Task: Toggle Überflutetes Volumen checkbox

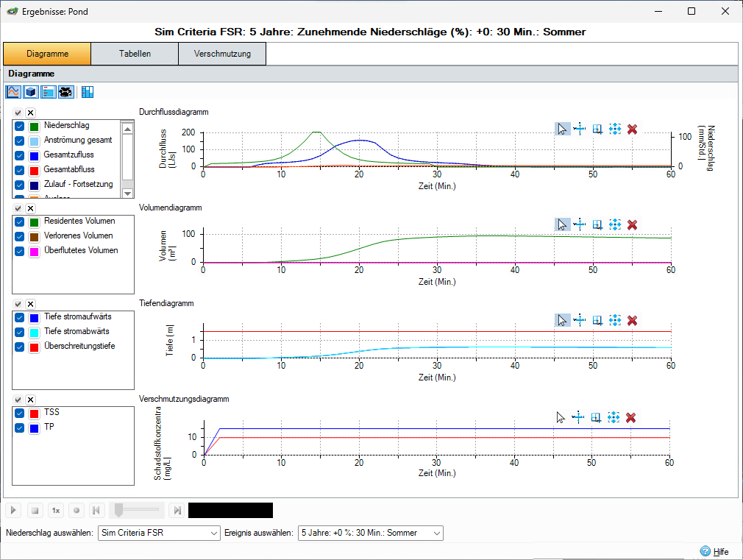Action: [x=19, y=252]
